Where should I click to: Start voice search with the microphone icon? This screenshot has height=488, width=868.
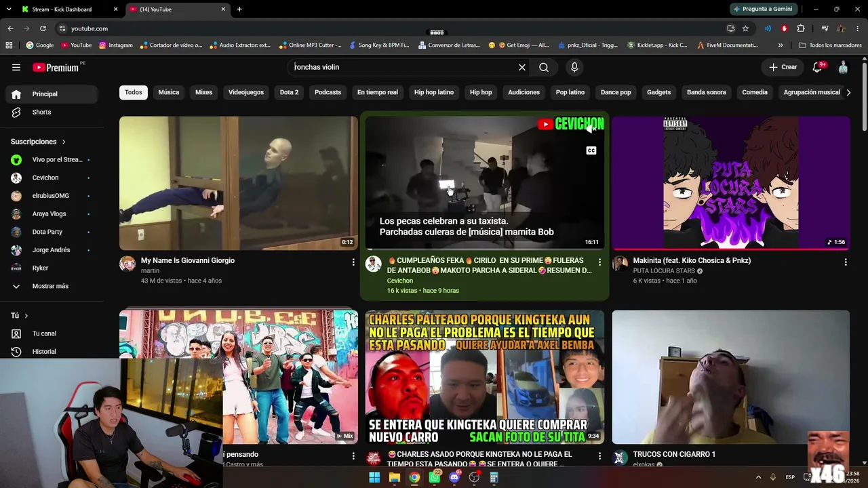pyautogui.click(x=574, y=67)
